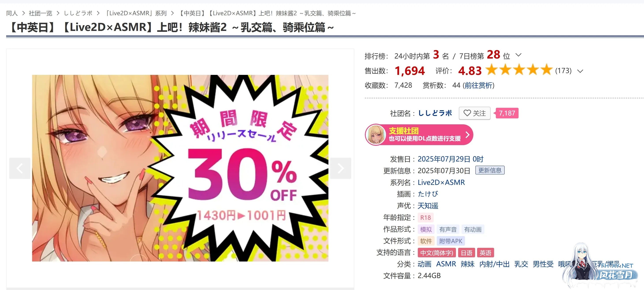Click the sale promotion main image
This screenshot has width=644, height=290.
[180, 168]
